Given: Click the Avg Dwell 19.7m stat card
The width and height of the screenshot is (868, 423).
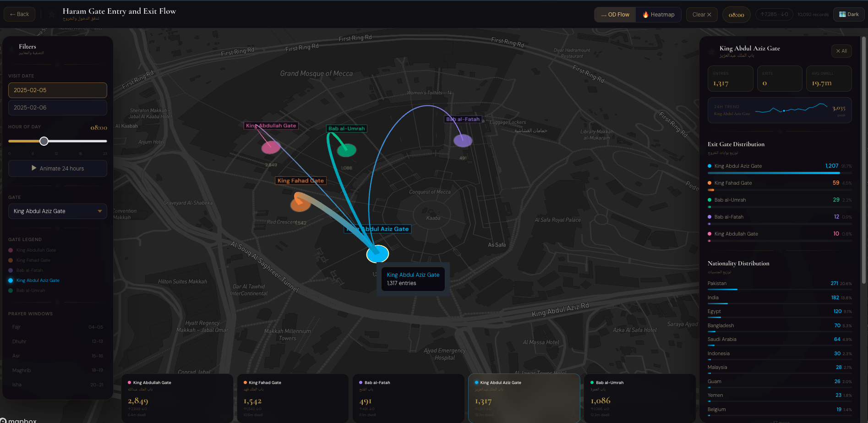Looking at the screenshot, I should [x=829, y=78].
